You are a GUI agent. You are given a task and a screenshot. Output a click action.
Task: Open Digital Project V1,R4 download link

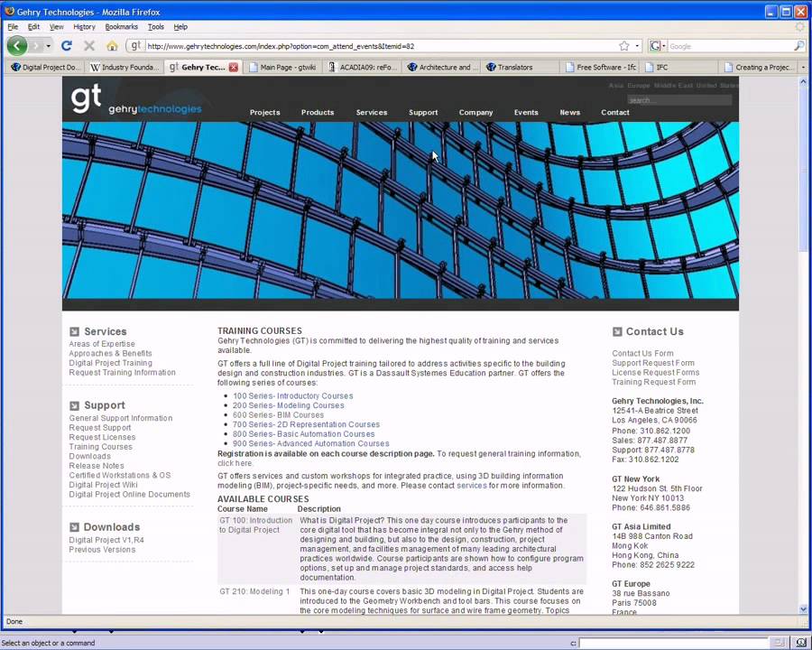[x=106, y=540]
